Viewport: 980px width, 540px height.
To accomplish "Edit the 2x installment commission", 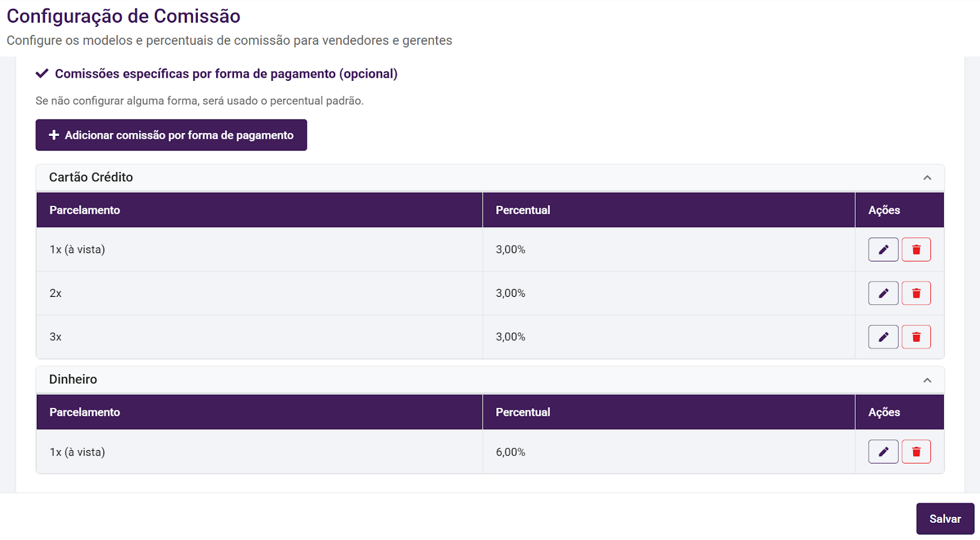I will pos(883,293).
